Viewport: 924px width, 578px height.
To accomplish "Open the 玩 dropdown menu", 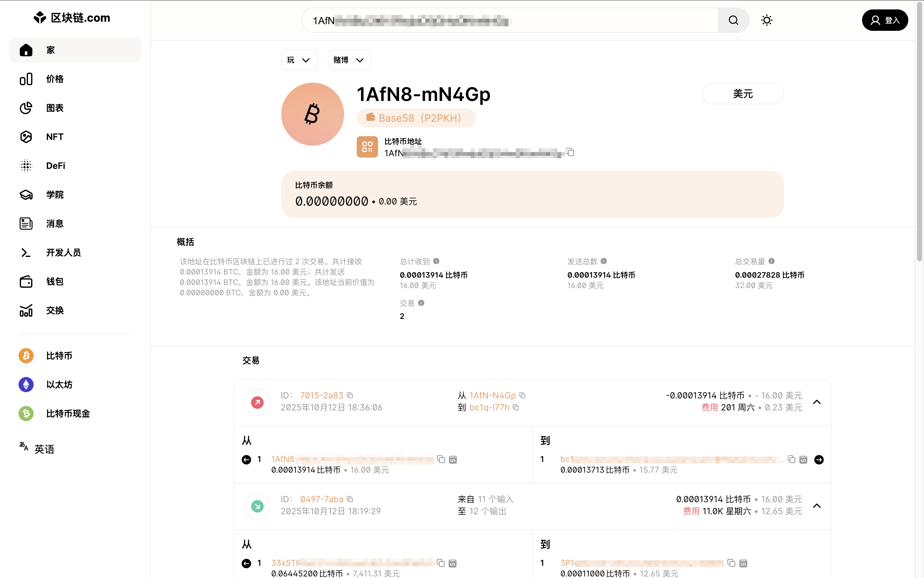I will 299,60.
